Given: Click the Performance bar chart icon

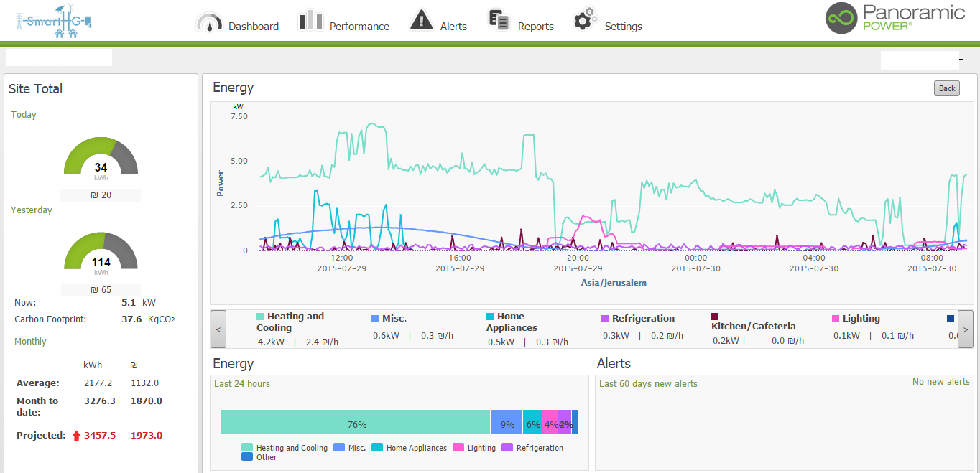Looking at the screenshot, I should (x=310, y=21).
